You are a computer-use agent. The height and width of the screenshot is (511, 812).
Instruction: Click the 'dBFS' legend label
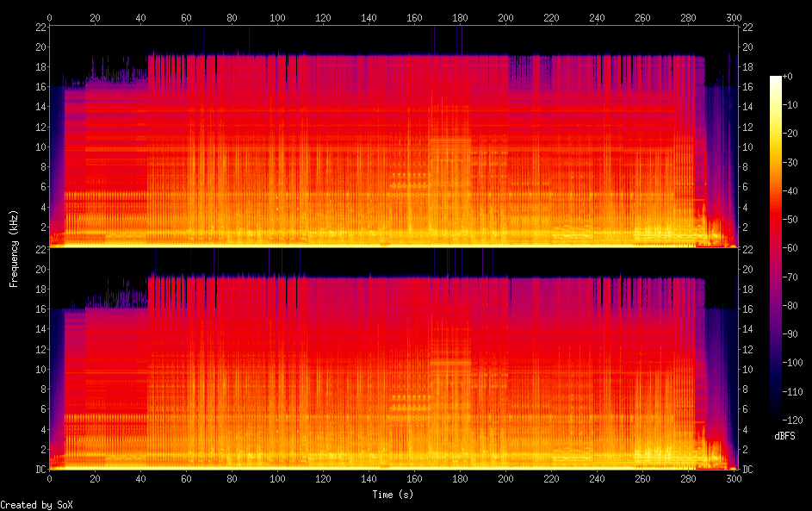pyautogui.click(x=784, y=436)
